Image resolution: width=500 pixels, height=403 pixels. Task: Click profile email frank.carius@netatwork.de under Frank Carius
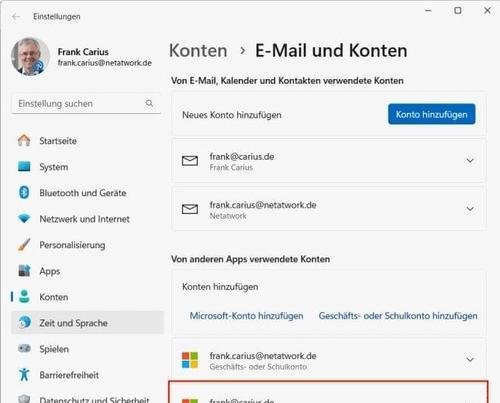click(104, 63)
